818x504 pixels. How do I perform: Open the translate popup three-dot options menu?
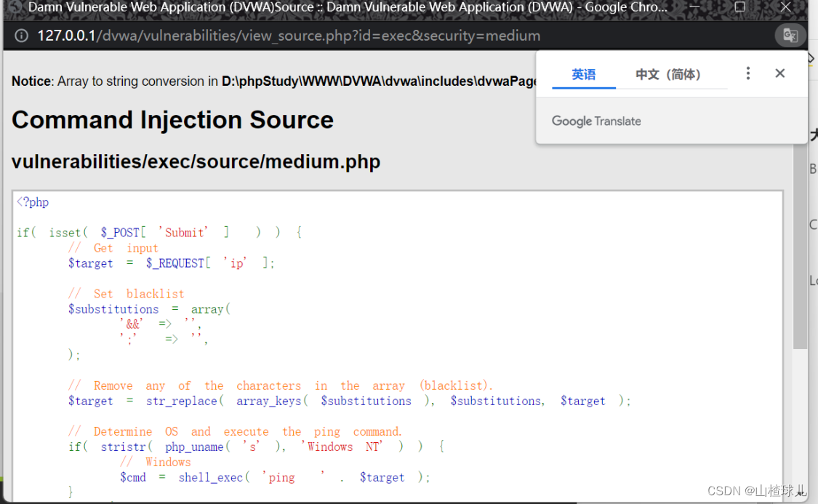pos(747,73)
